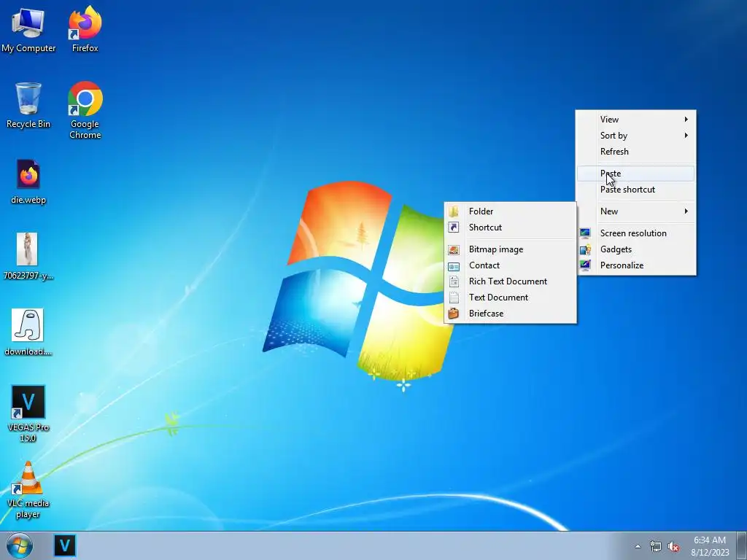Viewport: 747px width, 560px height.
Task: Create a new Briefcase
Action: 510,314
